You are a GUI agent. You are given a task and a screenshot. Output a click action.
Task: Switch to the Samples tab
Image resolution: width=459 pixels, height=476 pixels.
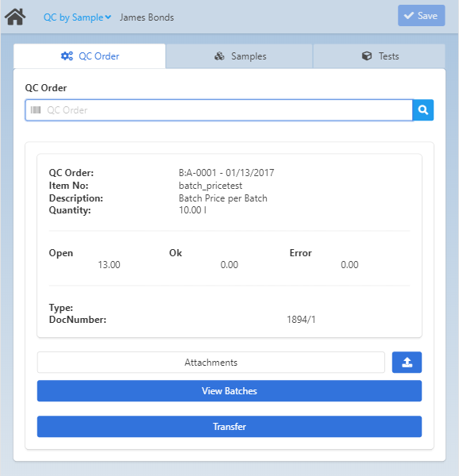click(x=239, y=56)
